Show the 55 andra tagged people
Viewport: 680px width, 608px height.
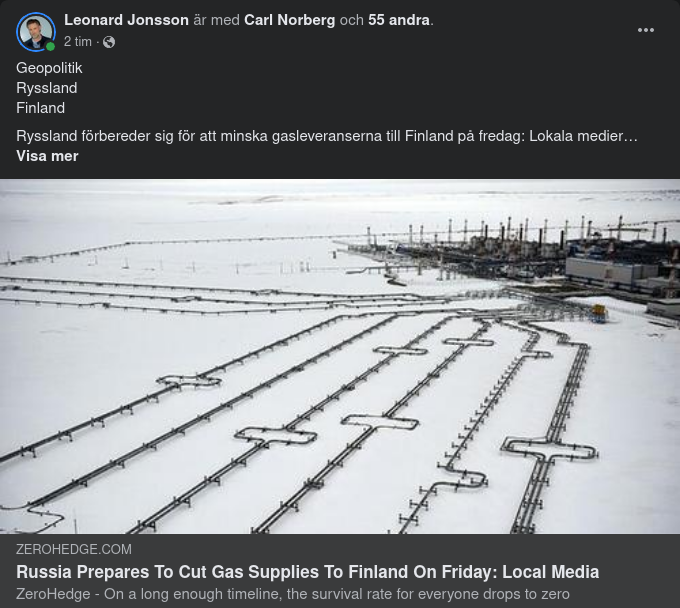pos(399,20)
